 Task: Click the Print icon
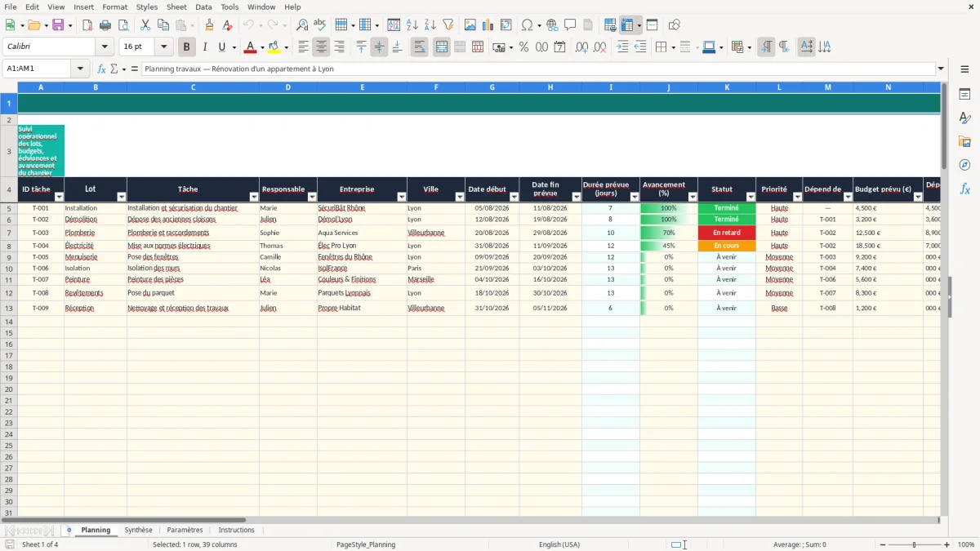pyautogui.click(x=105, y=25)
